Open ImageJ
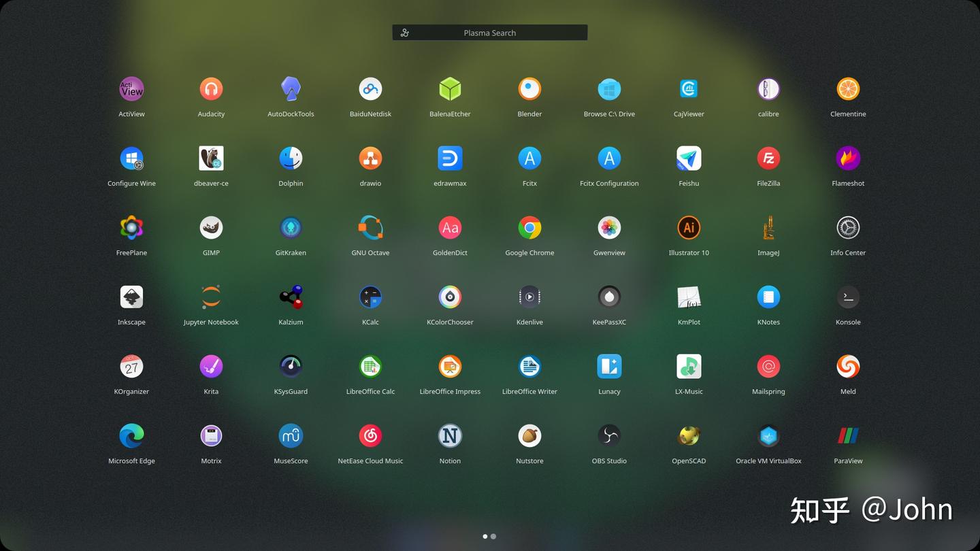This screenshot has width=980, height=551. click(768, 228)
